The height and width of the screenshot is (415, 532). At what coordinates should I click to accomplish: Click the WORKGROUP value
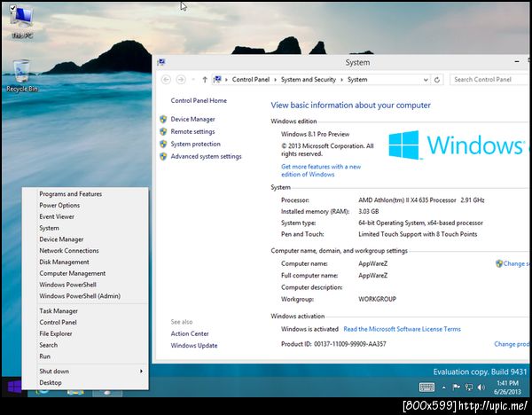(378, 300)
